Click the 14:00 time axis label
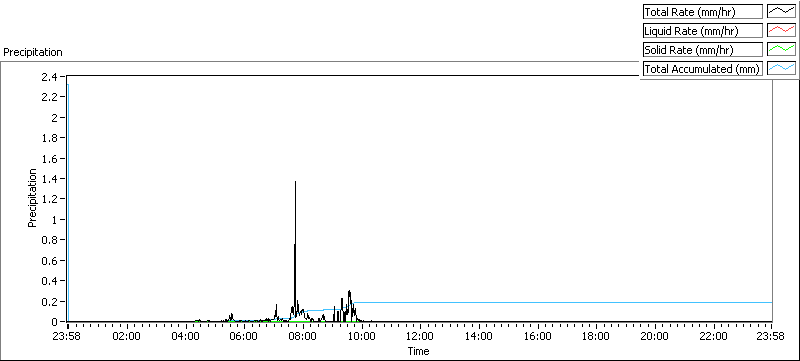The image size is (800, 361). (x=479, y=336)
